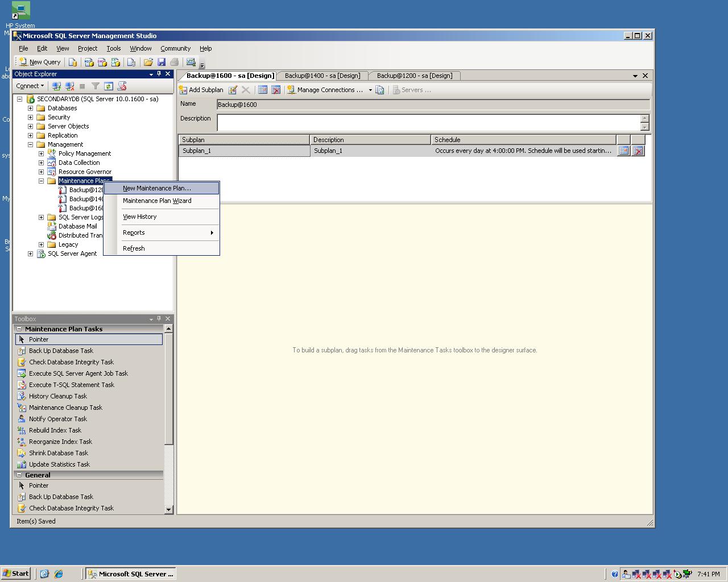Viewport: 728px width, 582px height.
Task: Click the Refresh icon in Object Explorer toolbar
Action: click(109, 86)
